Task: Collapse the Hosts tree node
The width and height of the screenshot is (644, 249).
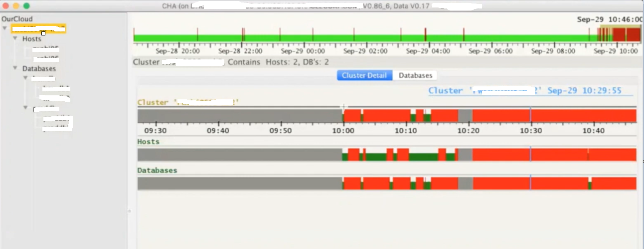Action: click(x=15, y=38)
